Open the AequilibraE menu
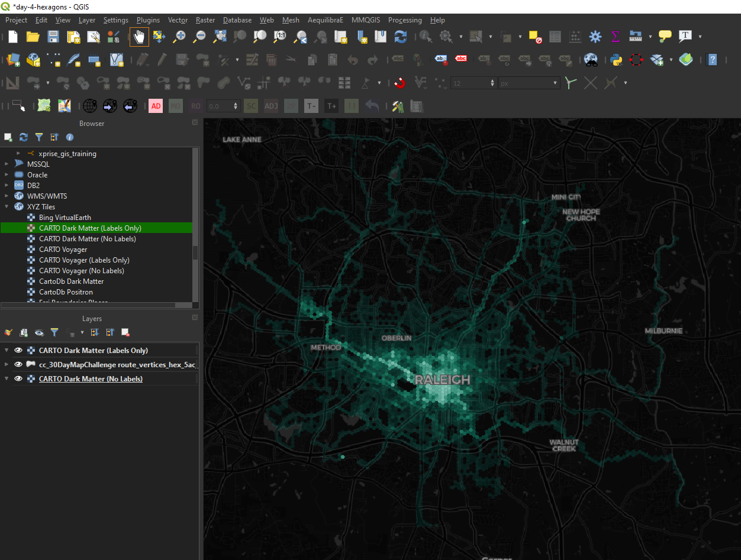The image size is (741, 560). click(x=326, y=20)
